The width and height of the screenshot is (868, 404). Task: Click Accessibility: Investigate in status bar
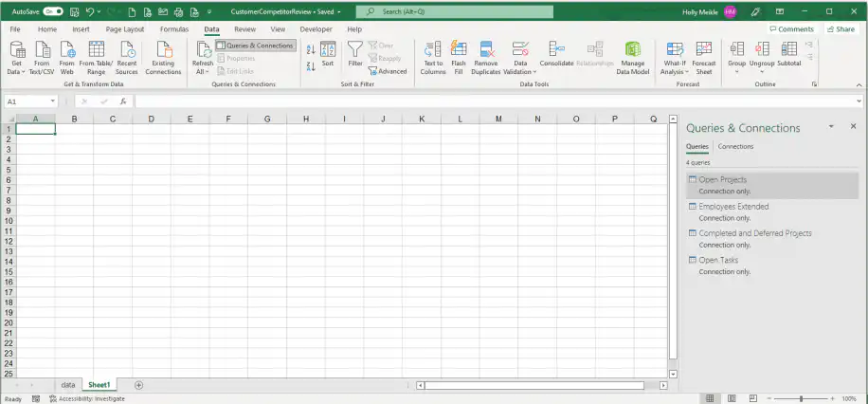tap(87, 398)
